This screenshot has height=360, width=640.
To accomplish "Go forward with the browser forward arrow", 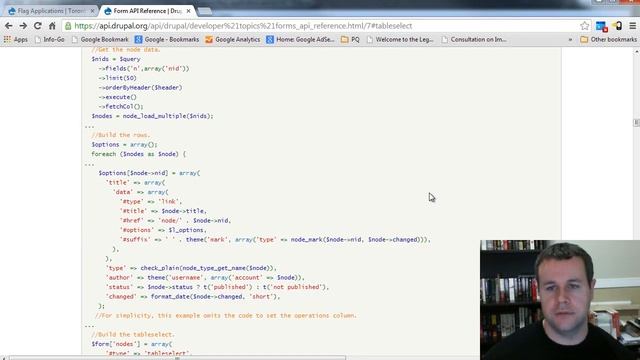I will [x=23, y=26].
